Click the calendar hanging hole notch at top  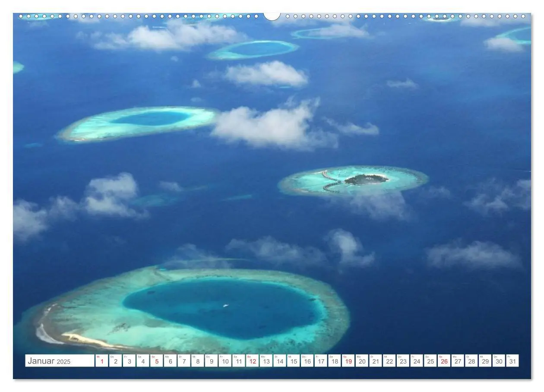point(272,16)
